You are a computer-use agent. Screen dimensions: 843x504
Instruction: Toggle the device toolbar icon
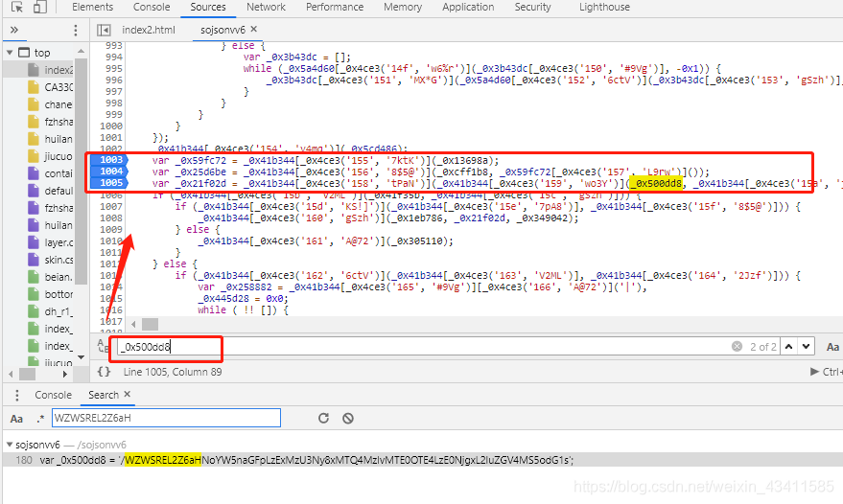[x=39, y=7]
